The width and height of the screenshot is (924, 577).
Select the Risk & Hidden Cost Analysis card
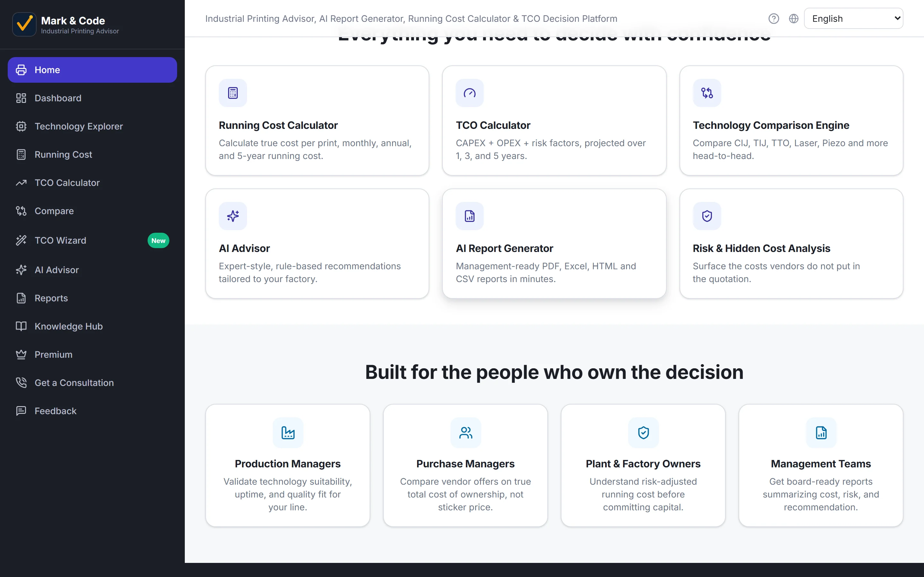(791, 244)
